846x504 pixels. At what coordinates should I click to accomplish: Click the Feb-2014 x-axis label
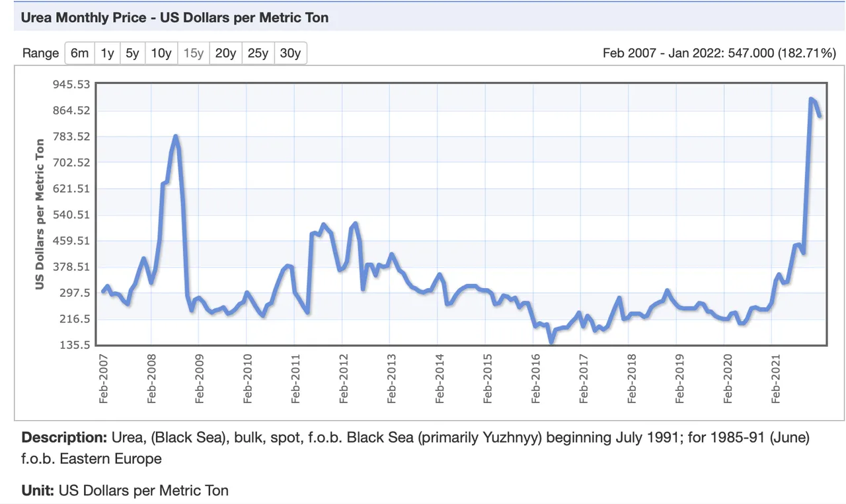coord(440,378)
